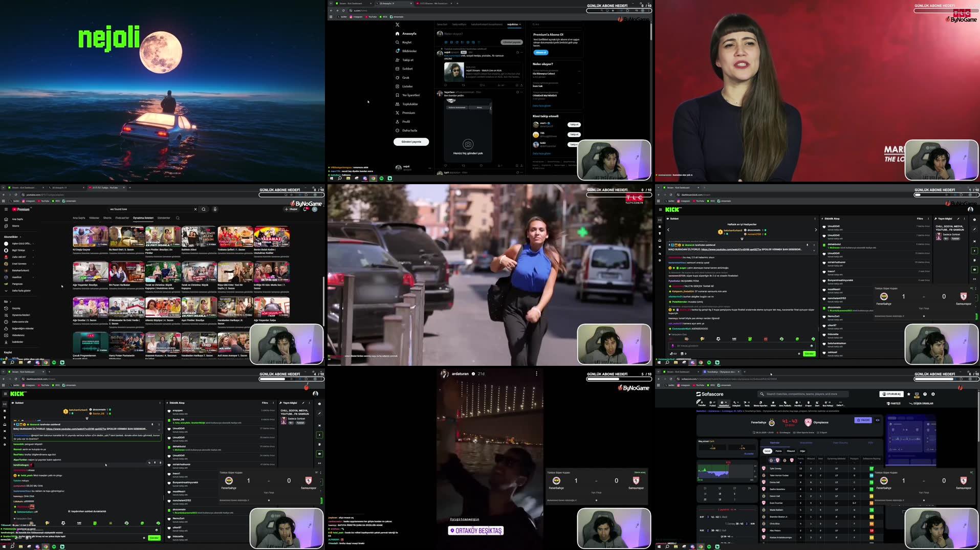Toggle FAVORİ star on the Fenerbahçe match
The height and width of the screenshot is (550, 980).
click(x=862, y=420)
